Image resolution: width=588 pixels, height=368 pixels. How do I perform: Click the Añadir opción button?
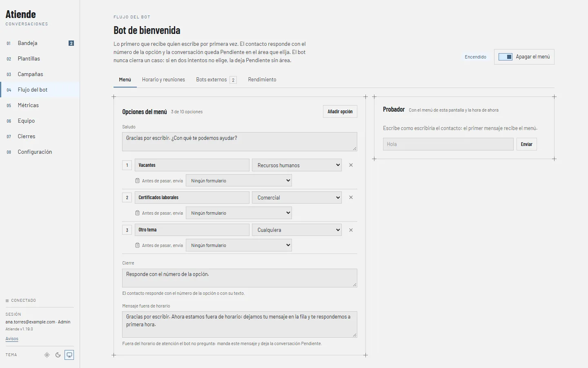(340, 112)
